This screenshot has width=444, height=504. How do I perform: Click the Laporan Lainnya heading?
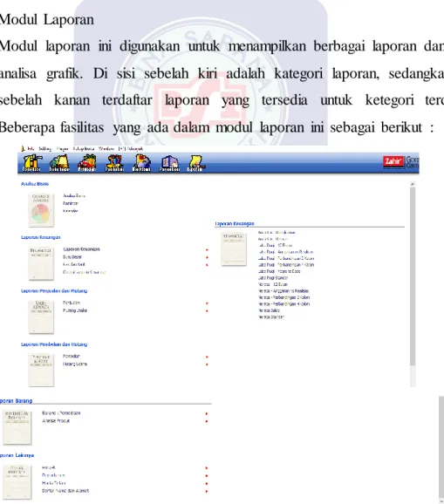click(17, 455)
